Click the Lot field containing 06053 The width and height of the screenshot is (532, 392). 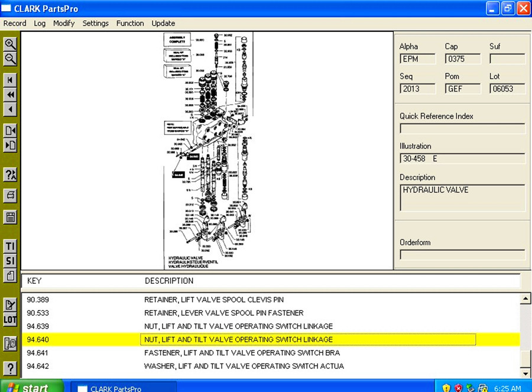[x=507, y=89]
